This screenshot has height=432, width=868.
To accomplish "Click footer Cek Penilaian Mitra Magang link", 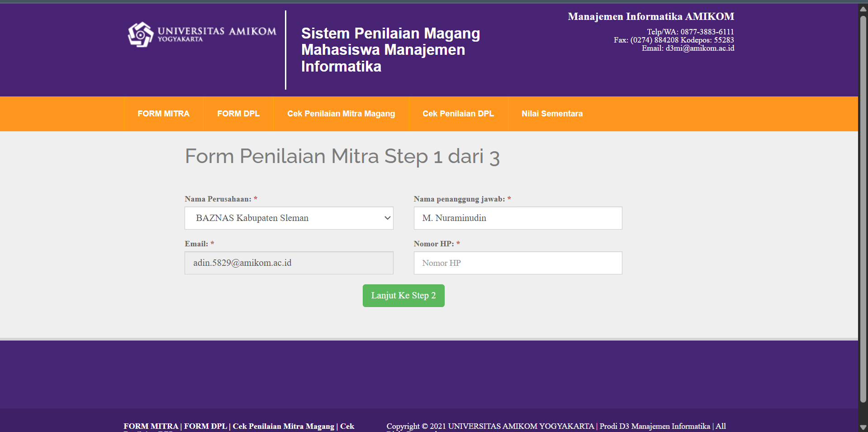I will point(283,426).
